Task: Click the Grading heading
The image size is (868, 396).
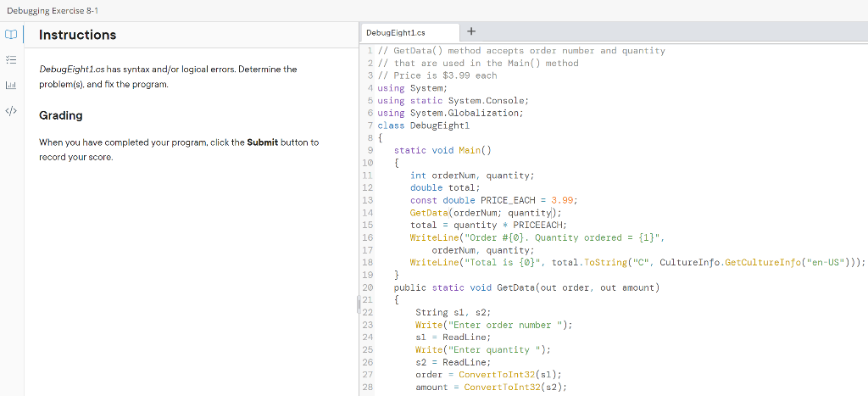Action: 61,116
